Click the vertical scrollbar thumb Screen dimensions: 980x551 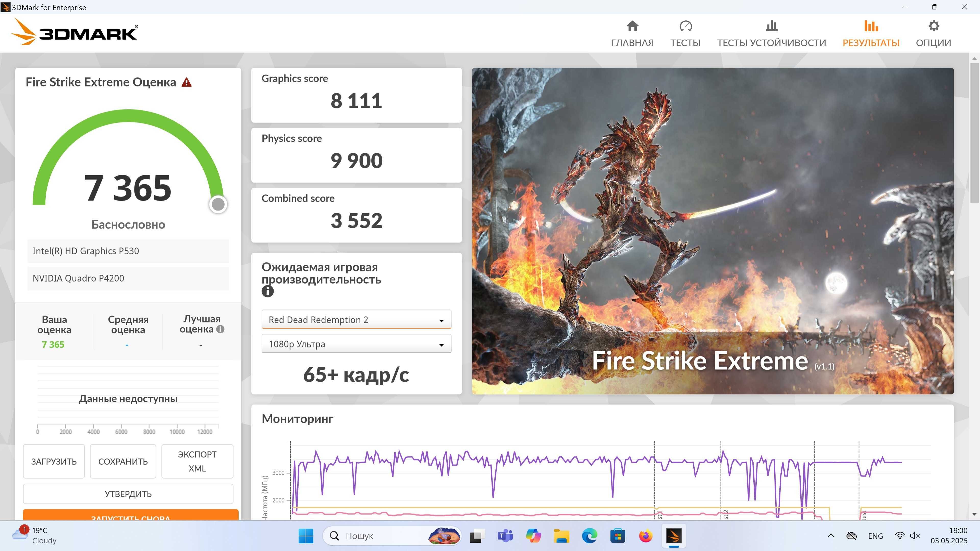[x=974, y=133]
